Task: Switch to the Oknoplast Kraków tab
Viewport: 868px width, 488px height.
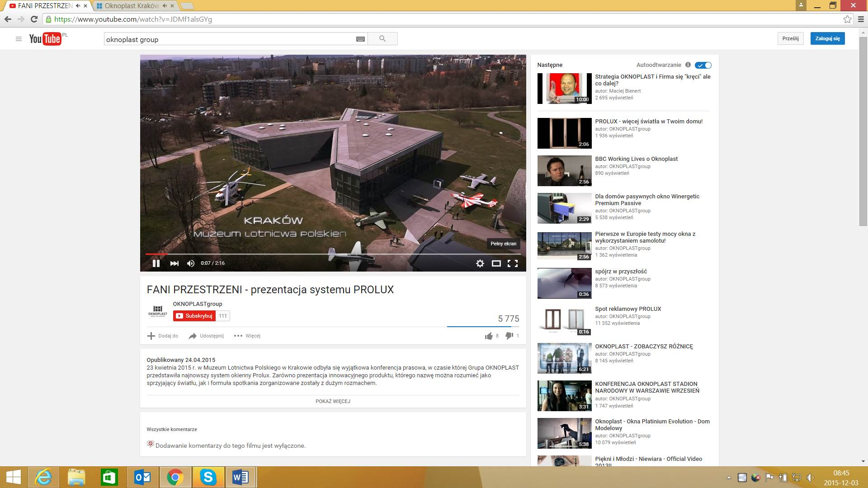Action: (x=131, y=6)
